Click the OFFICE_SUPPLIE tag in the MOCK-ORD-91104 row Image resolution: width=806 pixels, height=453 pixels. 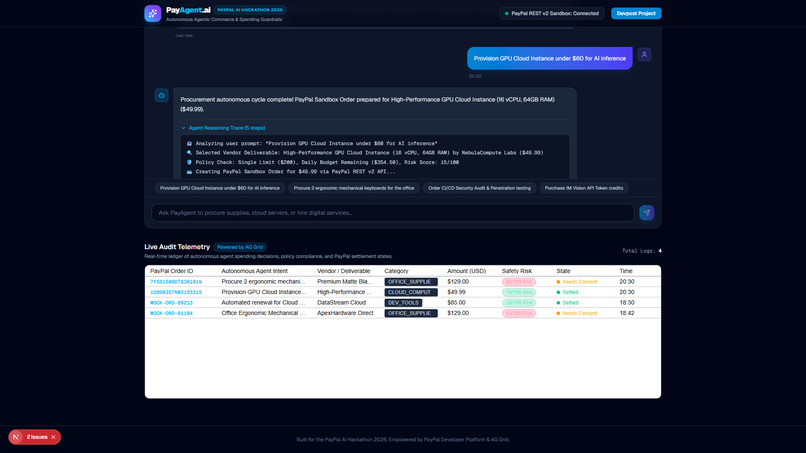(411, 313)
